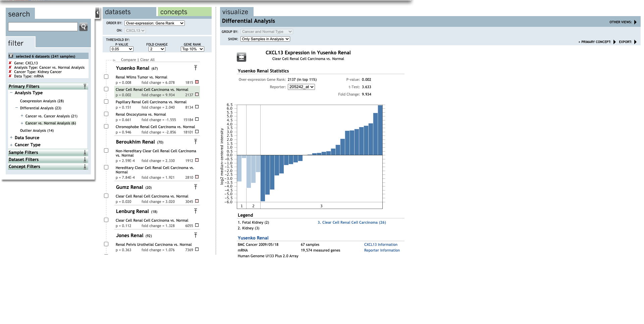The image size is (644, 324).
Task: Open the CXCL13 Information link
Action: pyautogui.click(x=381, y=245)
